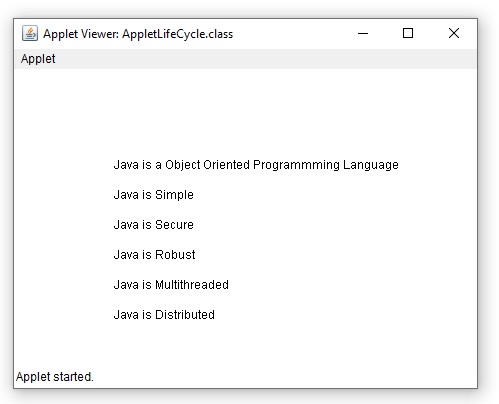The image size is (499, 404).
Task: Click the word 'Robust' in the applet
Action: point(175,255)
